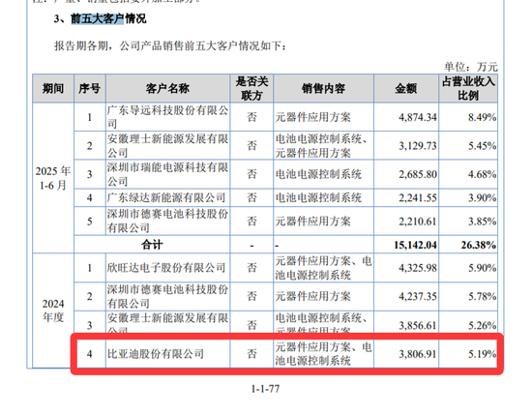
Task: Click "电池电源控制系统" in the 广东绿达新能源 row
Action: [318, 197]
